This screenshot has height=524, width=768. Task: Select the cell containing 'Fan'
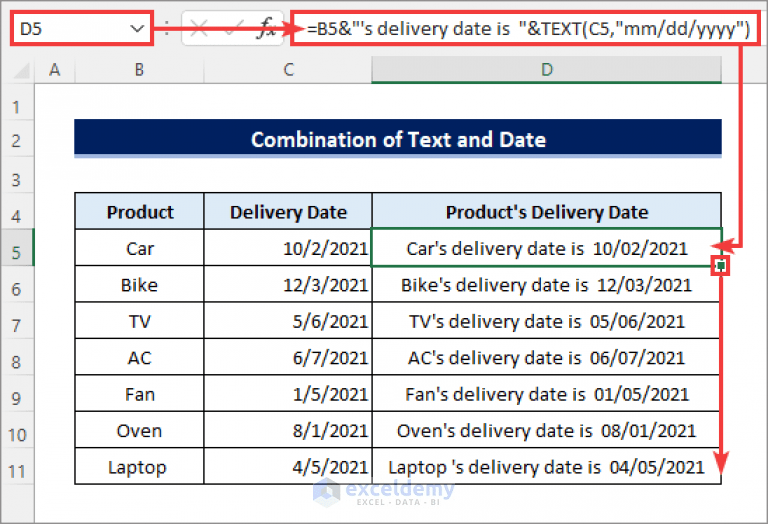pos(140,394)
